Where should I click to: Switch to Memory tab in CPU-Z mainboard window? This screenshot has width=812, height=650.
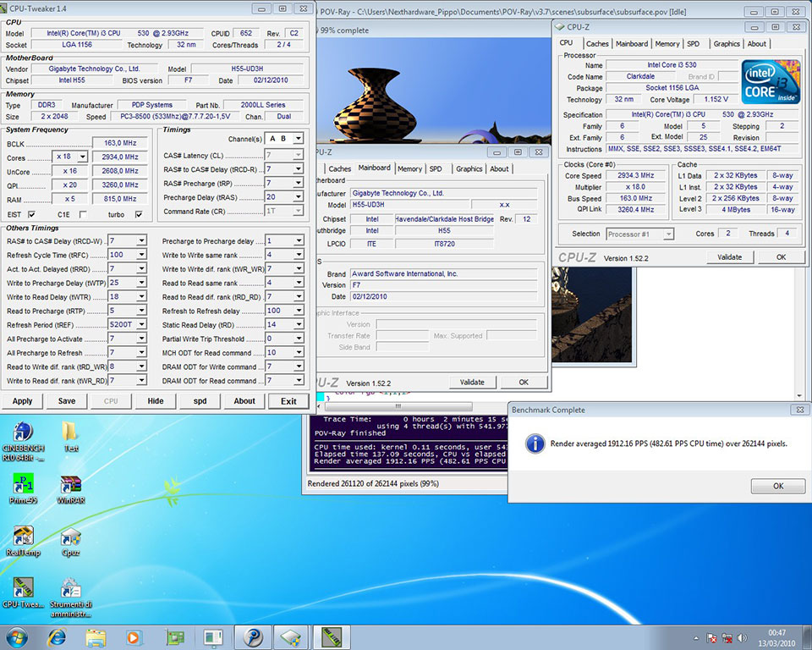point(409,169)
